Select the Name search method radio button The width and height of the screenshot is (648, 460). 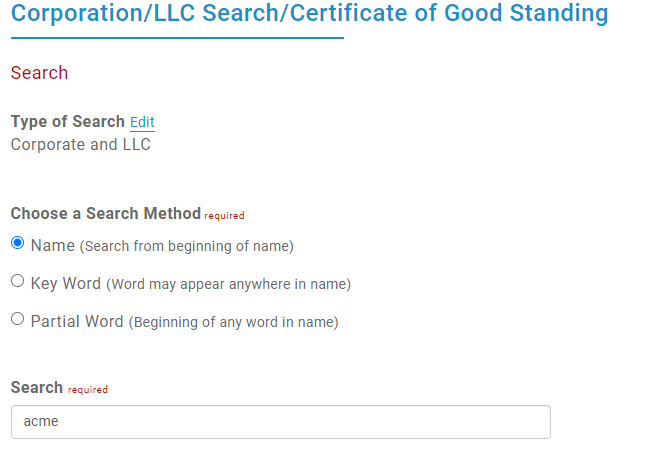(17, 244)
